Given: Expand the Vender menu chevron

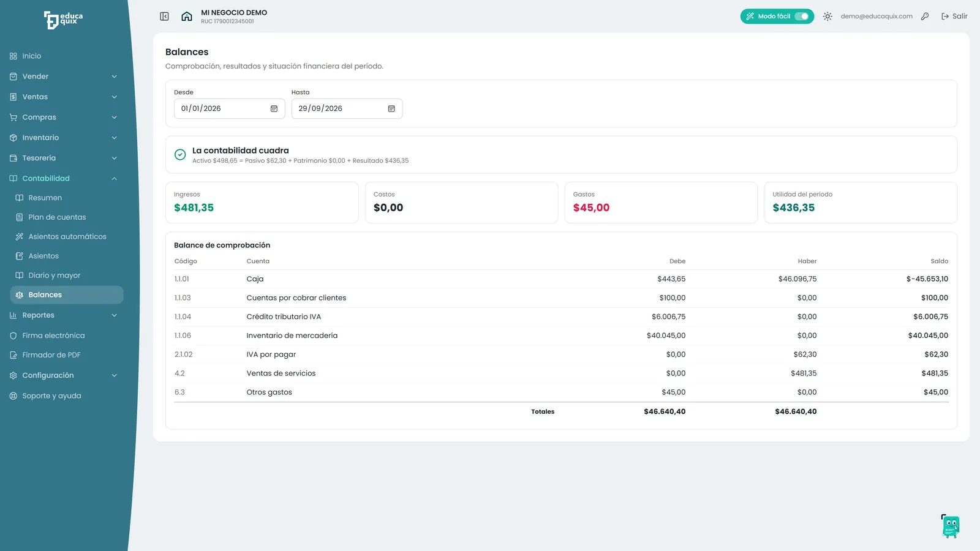Looking at the screenshot, I should pyautogui.click(x=114, y=77).
